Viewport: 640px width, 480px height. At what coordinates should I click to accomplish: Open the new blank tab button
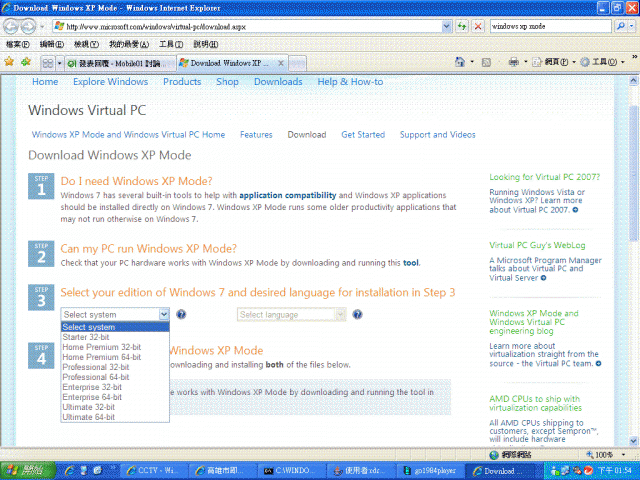click(297, 63)
